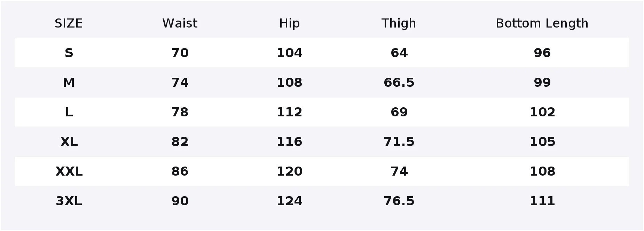
Task: Click the L size row label
Action: pyautogui.click(x=69, y=112)
